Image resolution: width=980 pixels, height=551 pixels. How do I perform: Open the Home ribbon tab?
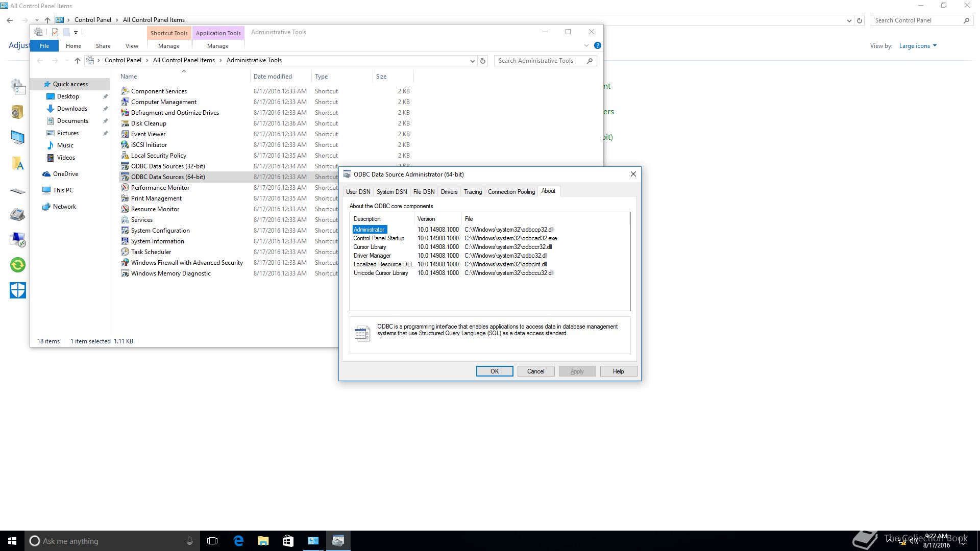pos(73,46)
